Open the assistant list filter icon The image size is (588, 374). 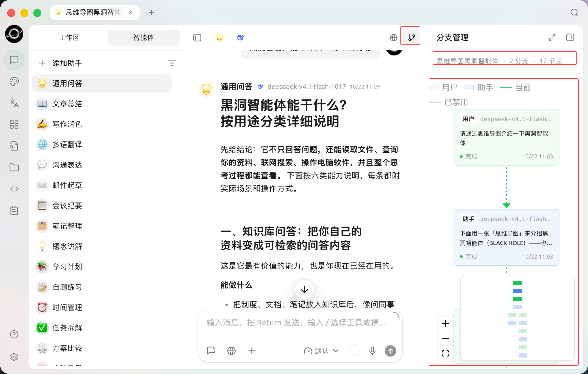pyautogui.click(x=172, y=63)
